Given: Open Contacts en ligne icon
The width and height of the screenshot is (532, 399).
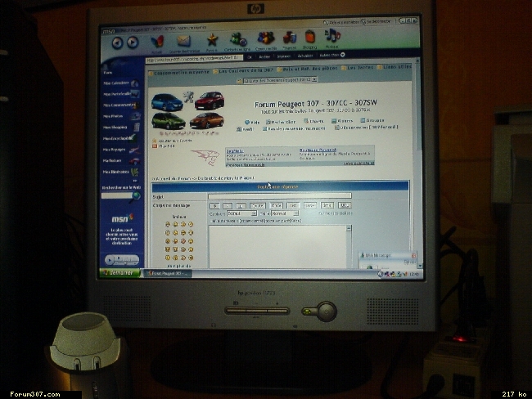Looking at the screenshot, I should 238,40.
